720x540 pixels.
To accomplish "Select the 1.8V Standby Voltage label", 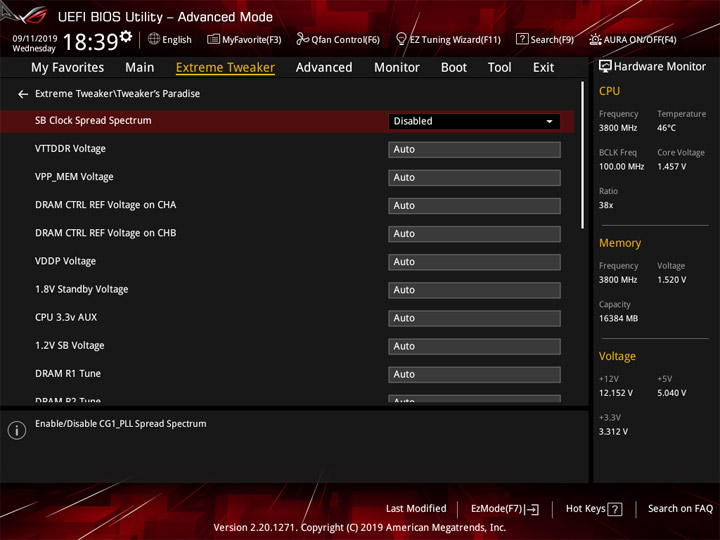I will (x=81, y=289).
